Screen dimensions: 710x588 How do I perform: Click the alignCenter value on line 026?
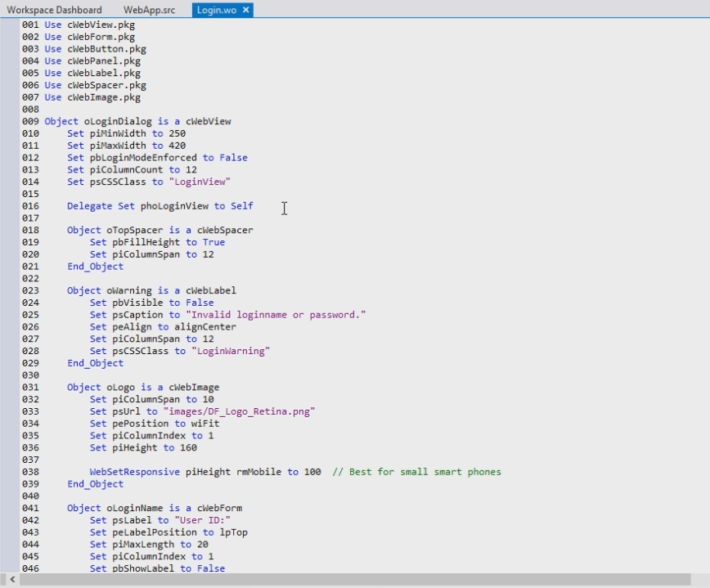(204, 327)
